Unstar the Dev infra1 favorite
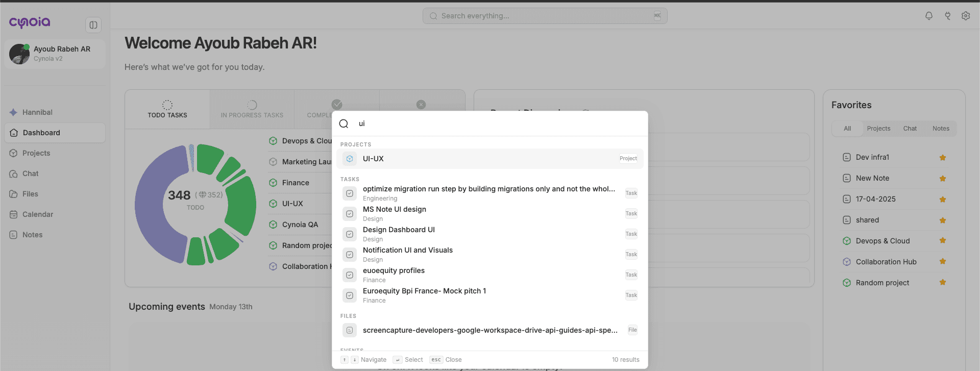The width and height of the screenshot is (980, 371). [943, 158]
